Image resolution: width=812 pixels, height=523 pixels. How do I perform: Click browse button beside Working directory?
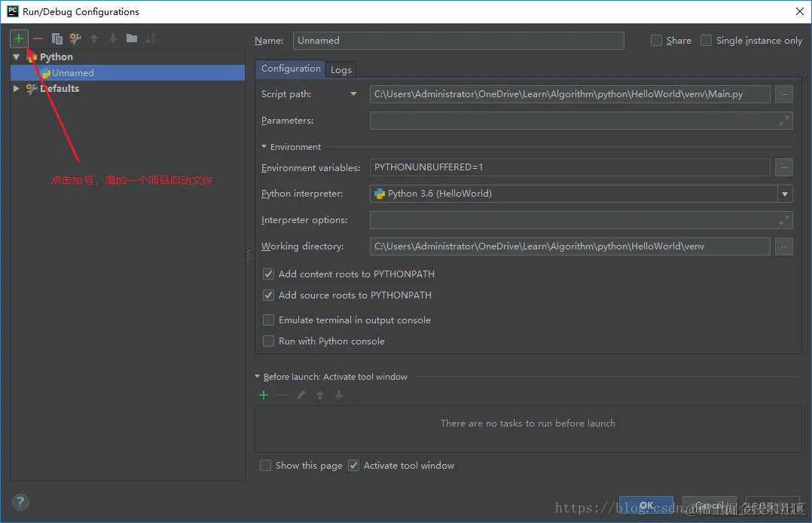[784, 246]
